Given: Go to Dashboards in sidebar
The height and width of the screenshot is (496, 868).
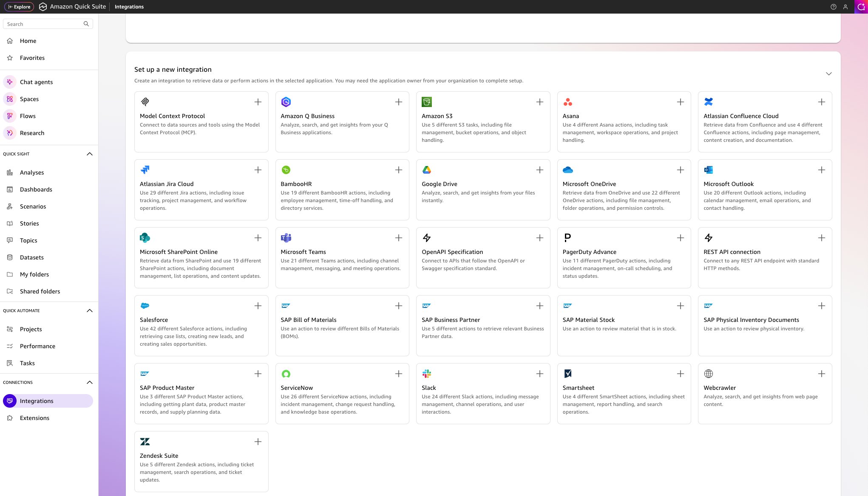Looking at the screenshot, I should (36, 189).
